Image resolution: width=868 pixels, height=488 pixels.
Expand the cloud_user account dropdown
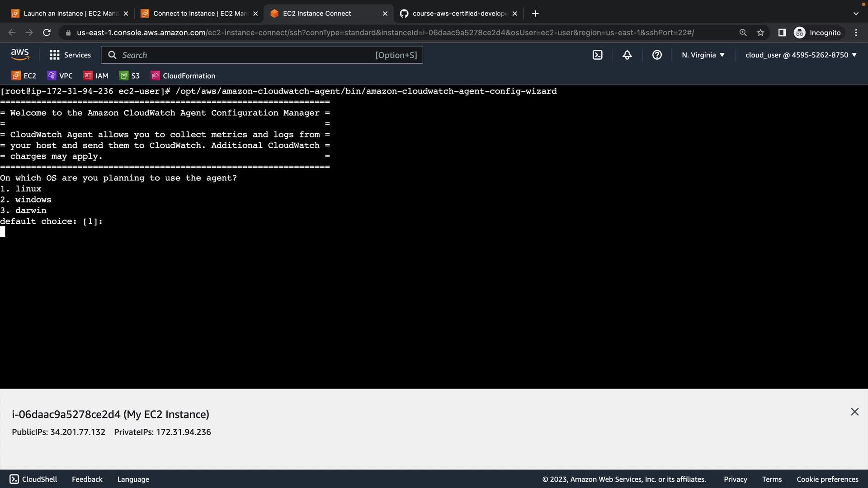(801, 55)
